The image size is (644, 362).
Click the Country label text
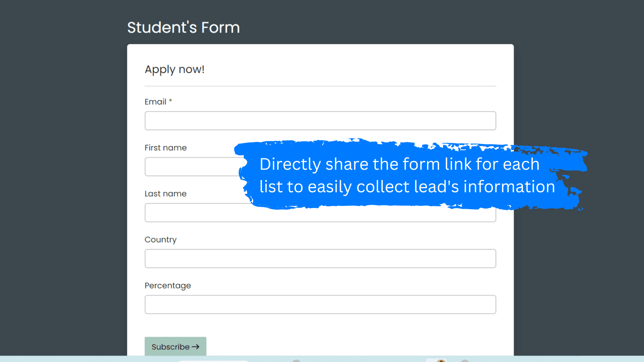click(x=160, y=240)
